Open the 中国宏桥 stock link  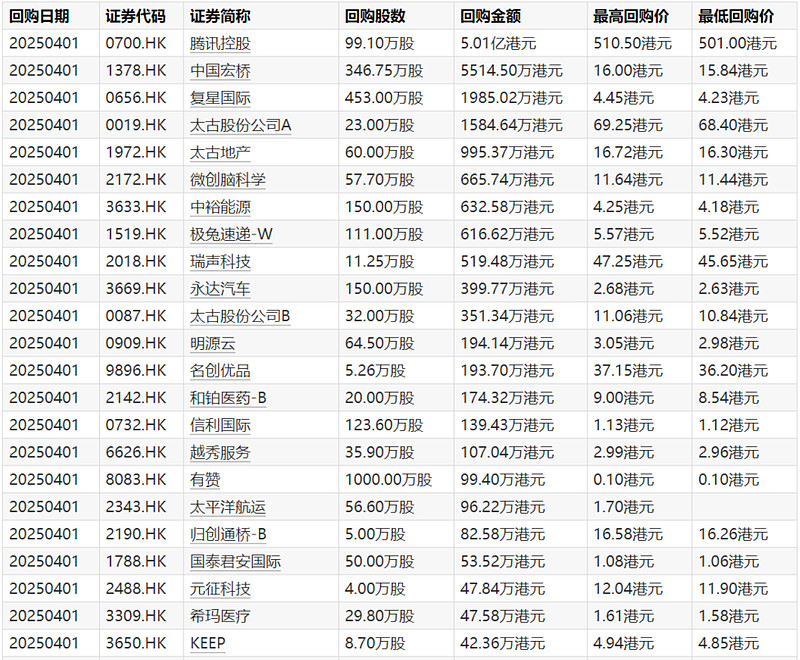coord(220,71)
